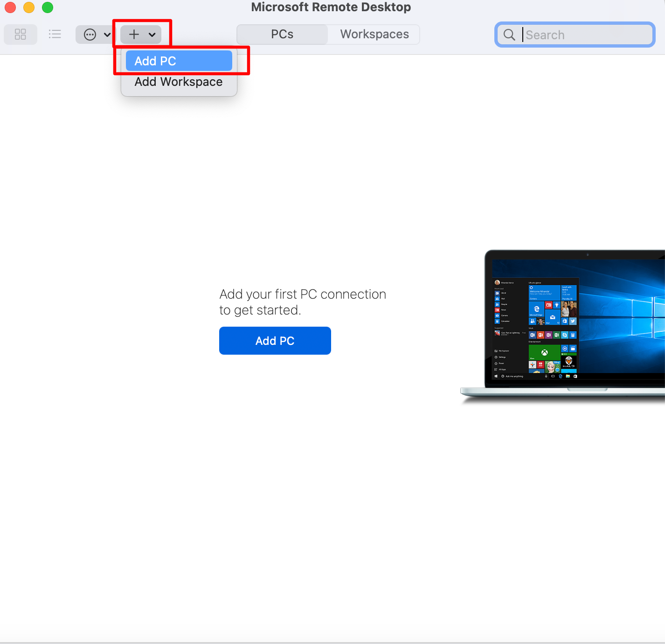Image resolution: width=665 pixels, height=644 pixels.
Task: Select the PCs tab
Action: point(282,35)
